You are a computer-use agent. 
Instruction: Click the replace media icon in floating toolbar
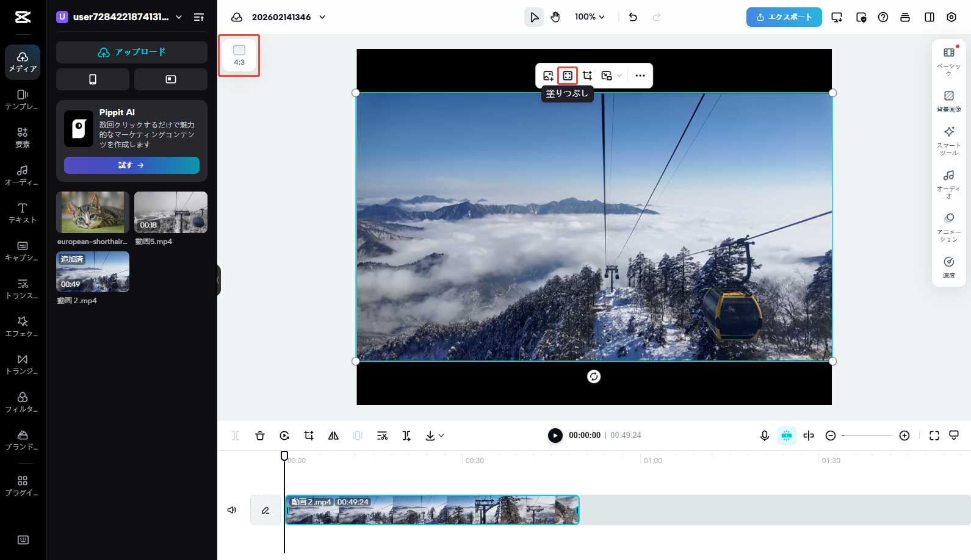click(x=548, y=76)
